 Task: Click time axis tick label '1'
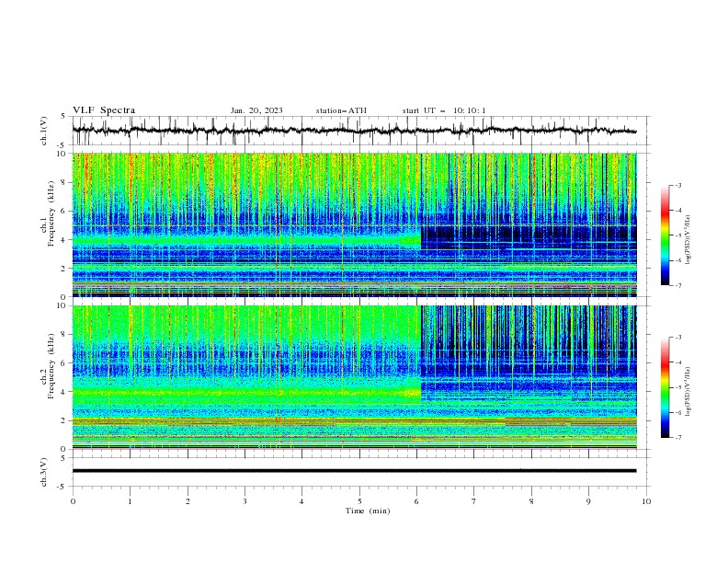click(x=130, y=501)
